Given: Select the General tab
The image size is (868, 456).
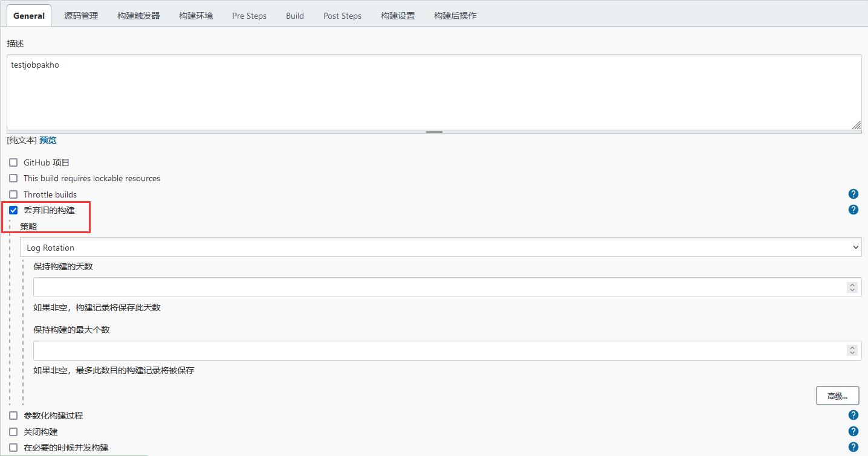Looking at the screenshot, I should point(29,16).
